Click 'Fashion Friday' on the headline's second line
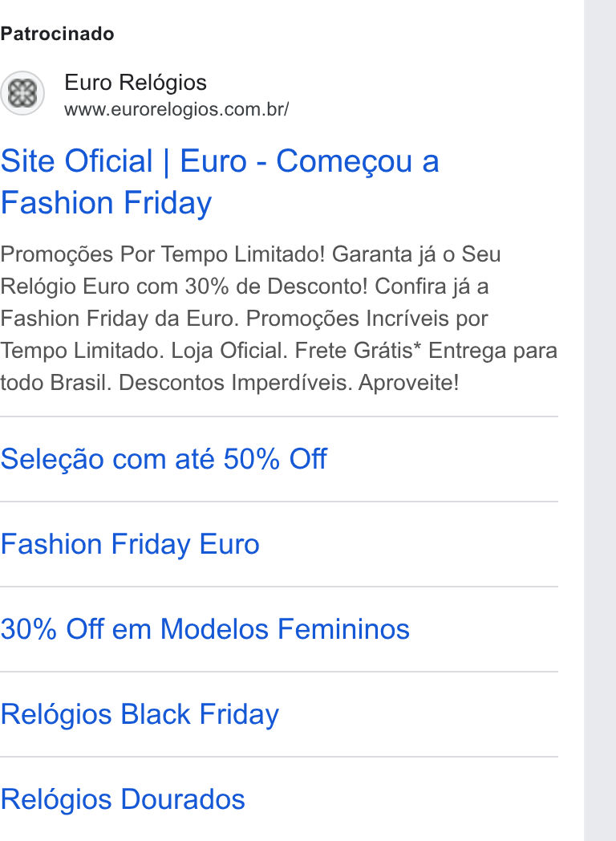The height and width of the screenshot is (841, 616). click(106, 203)
